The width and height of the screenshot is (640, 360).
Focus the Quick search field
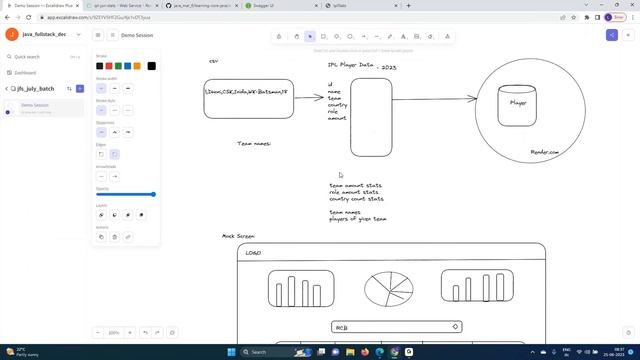[43, 57]
